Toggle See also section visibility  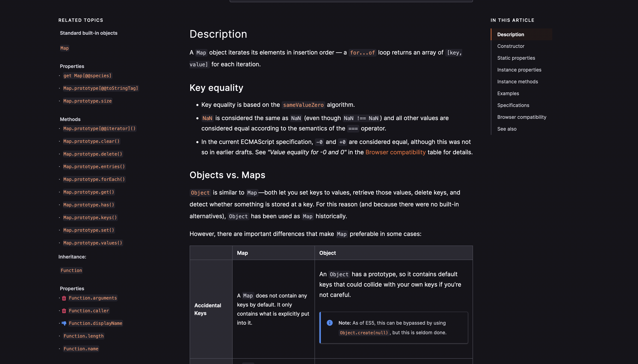[507, 129]
